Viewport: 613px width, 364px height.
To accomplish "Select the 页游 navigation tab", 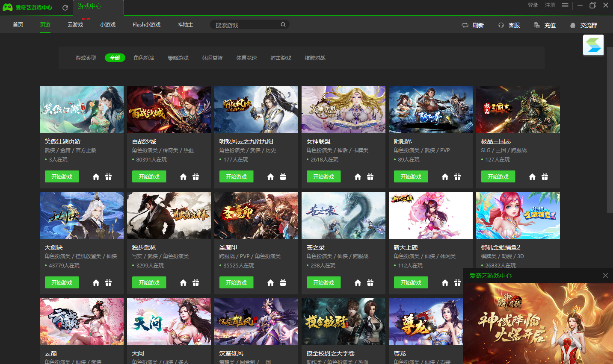I will (45, 25).
